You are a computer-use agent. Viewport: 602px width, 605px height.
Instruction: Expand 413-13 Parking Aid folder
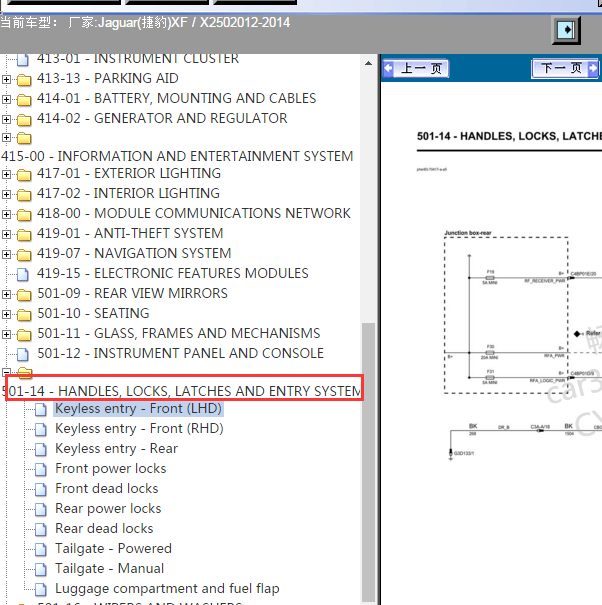tap(6, 79)
